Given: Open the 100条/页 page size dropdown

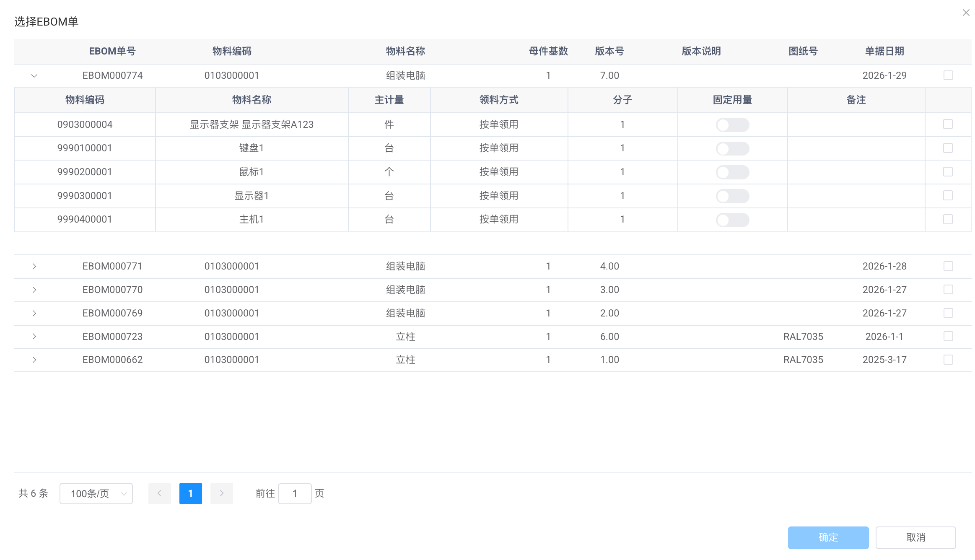Looking at the screenshot, I should [96, 493].
